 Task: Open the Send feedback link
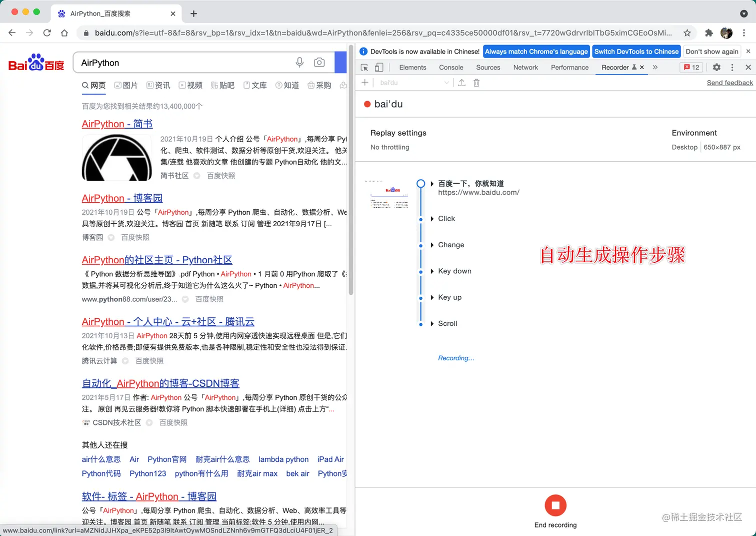point(729,83)
